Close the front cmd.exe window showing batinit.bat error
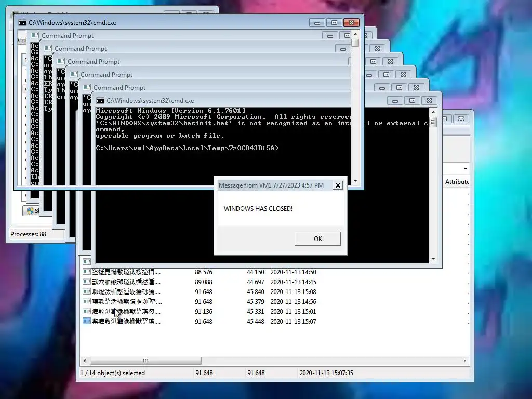Screen dimensions: 532x399 429,101
